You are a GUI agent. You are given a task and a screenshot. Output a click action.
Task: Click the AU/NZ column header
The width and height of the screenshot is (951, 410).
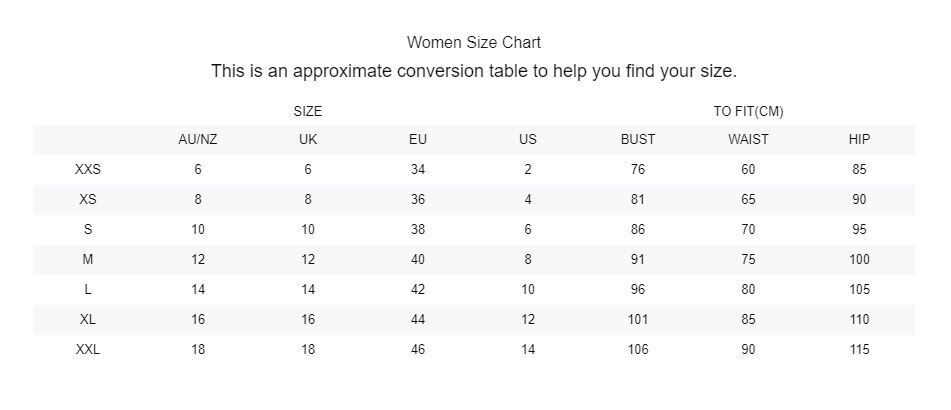click(x=198, y=139)
